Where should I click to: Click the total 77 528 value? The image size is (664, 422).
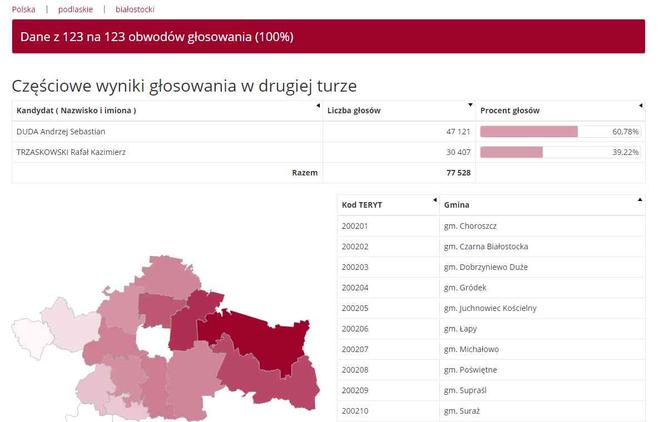459,173
